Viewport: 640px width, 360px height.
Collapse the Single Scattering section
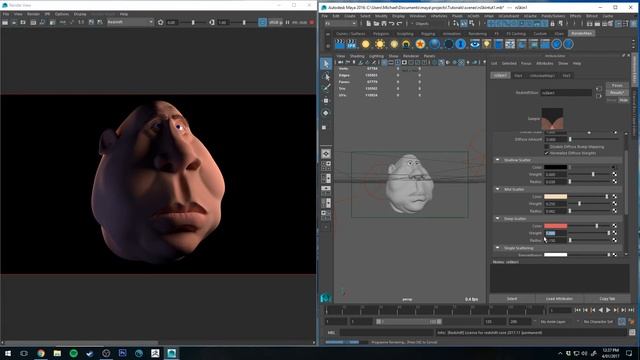click(x=498, y=248)
